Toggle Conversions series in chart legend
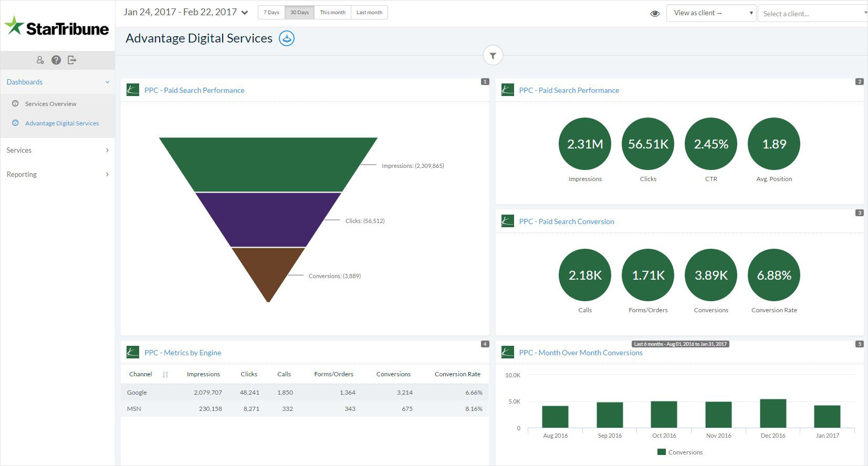 [680, 452]
